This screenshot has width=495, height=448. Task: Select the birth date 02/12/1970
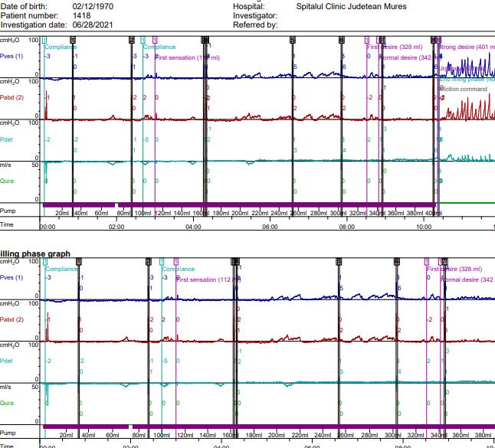coord(93,6)
